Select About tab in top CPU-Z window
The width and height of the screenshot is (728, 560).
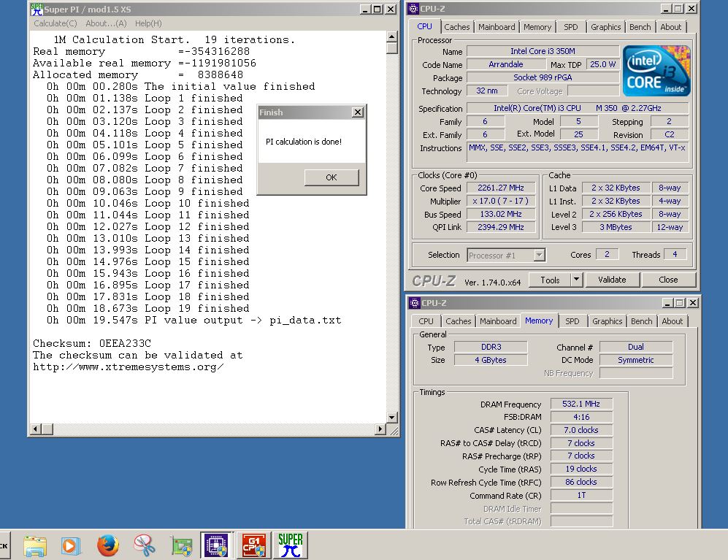671,27
